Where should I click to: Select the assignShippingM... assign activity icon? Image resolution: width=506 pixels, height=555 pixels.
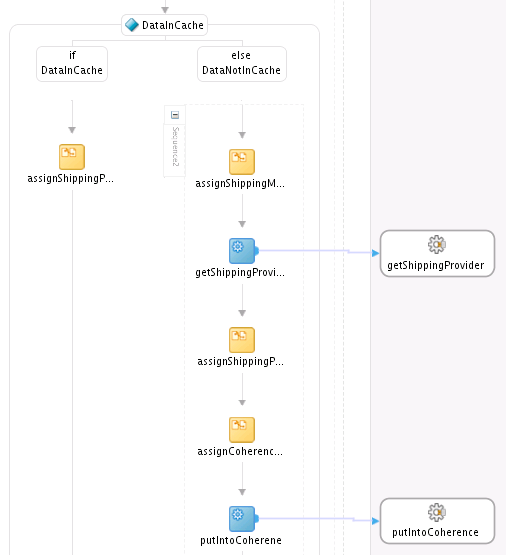pyautogui.click(x=242, y=162)
